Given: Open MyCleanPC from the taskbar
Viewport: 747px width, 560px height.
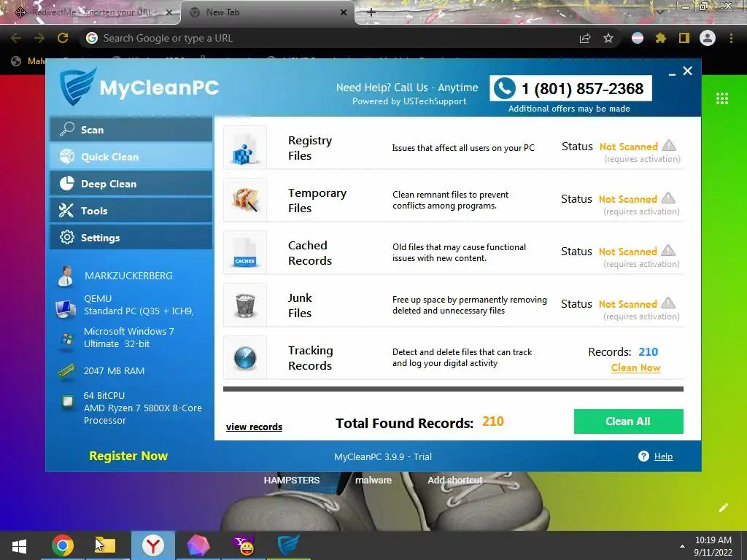Looking at the screenshot, I should pyautogui.click(x=289, y=545).
